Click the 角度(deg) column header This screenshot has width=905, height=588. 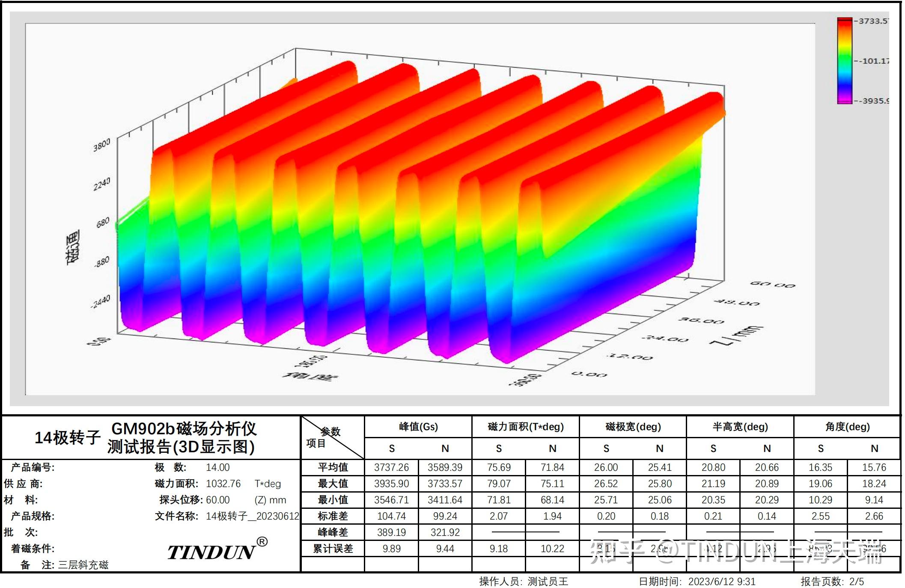coord(848,427)
